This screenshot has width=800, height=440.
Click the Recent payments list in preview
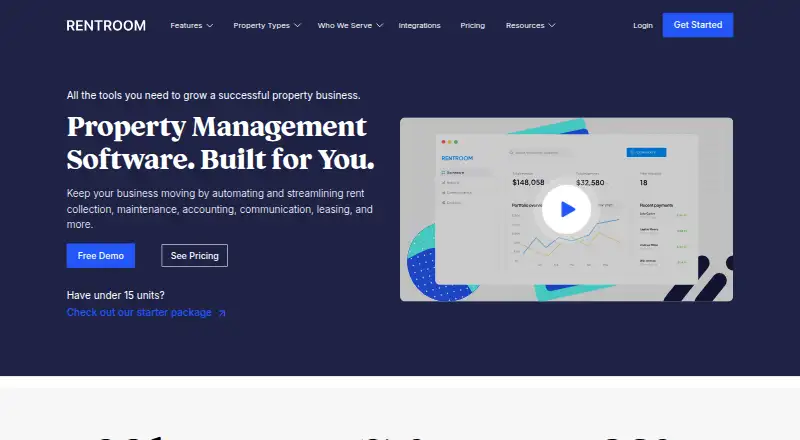663,235
